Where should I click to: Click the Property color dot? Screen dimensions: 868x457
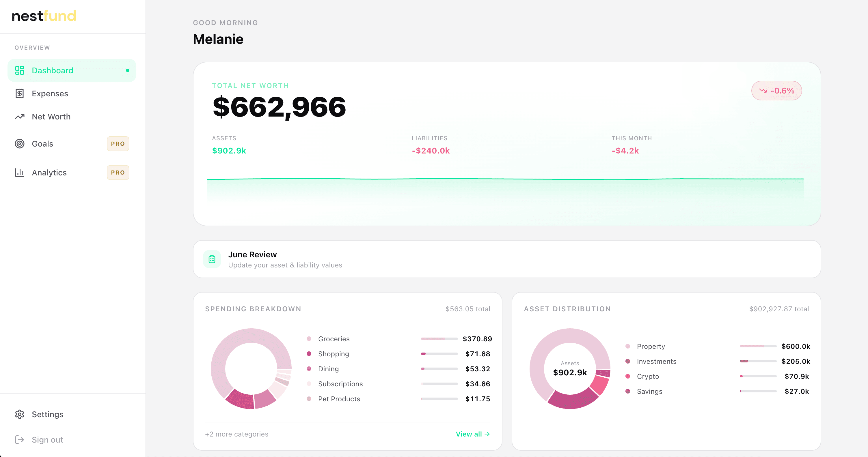click(628, 346)
